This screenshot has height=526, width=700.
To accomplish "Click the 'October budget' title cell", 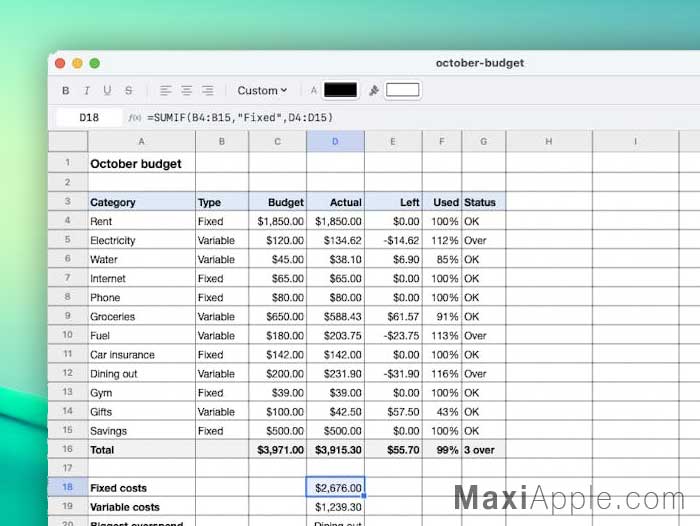I will pos(142,163).
